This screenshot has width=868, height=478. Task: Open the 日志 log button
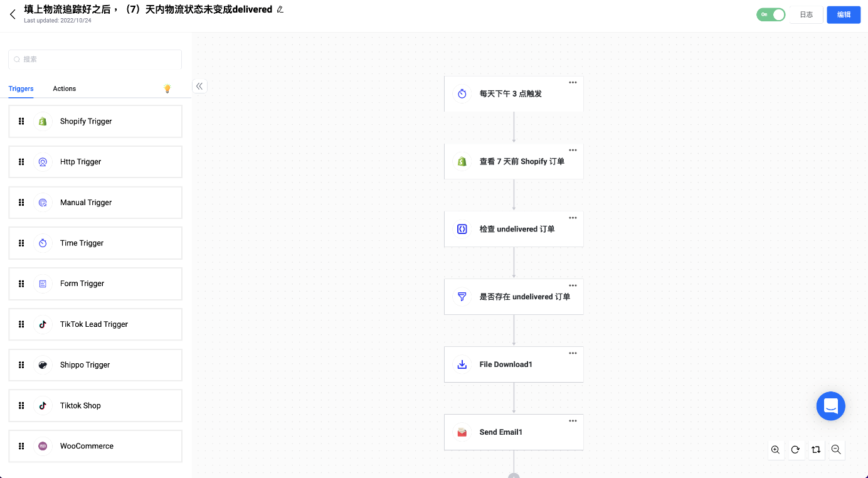pos(806,14)
